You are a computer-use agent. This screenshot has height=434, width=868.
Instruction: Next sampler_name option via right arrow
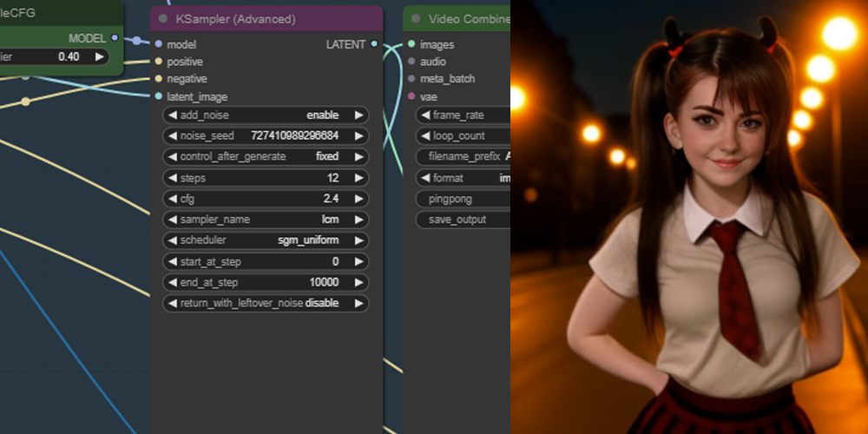(358, 220)
